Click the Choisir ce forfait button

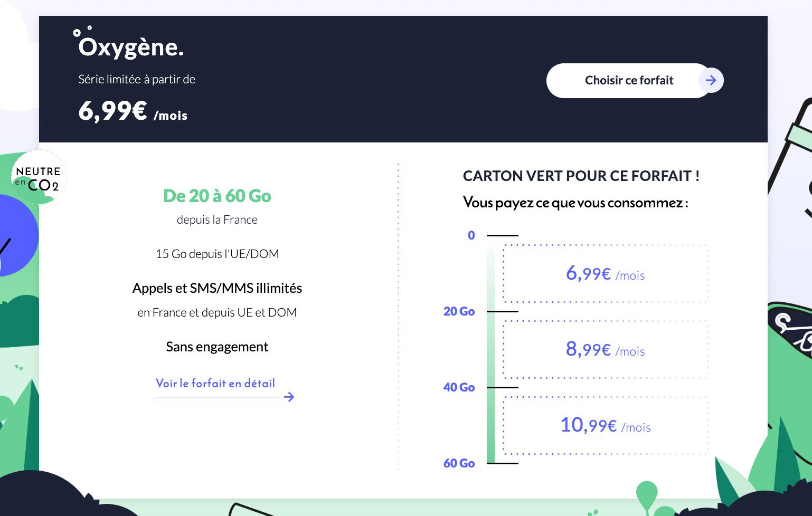(x=629, y=81)
